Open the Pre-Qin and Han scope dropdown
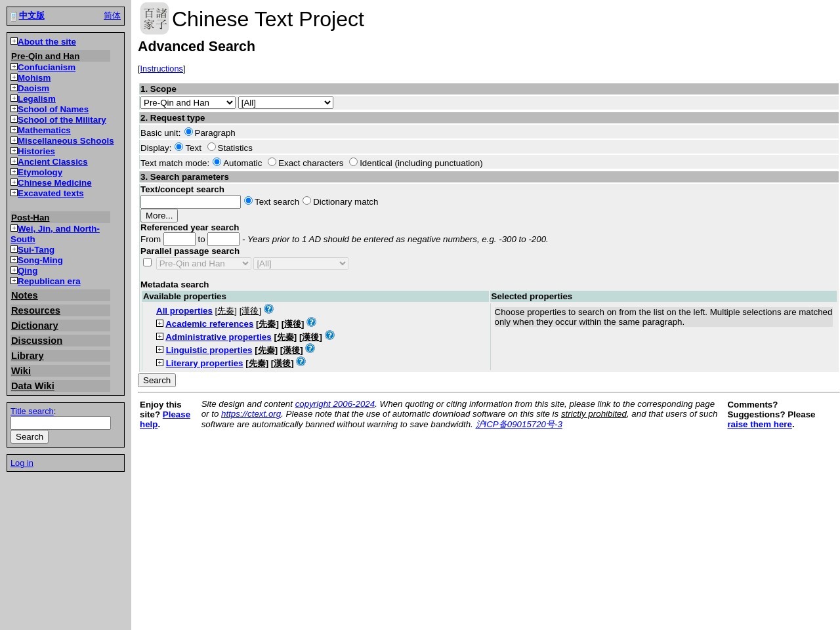 point(188,102)
